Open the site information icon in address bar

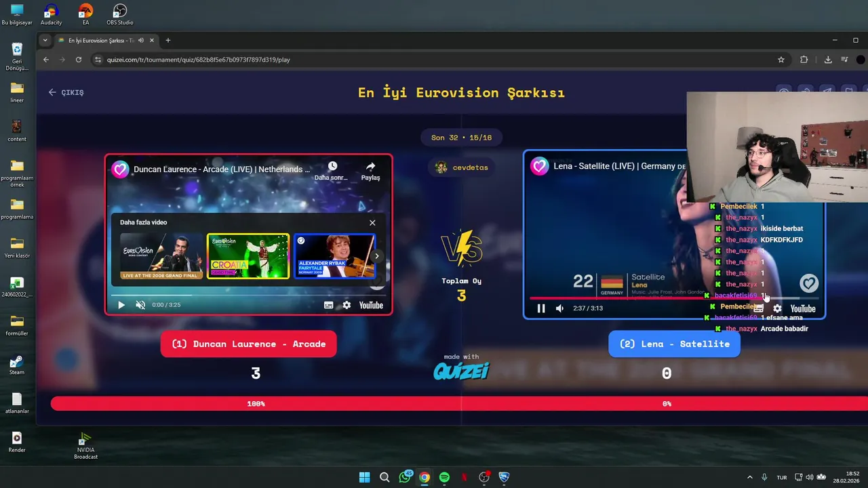pos(98,60)
